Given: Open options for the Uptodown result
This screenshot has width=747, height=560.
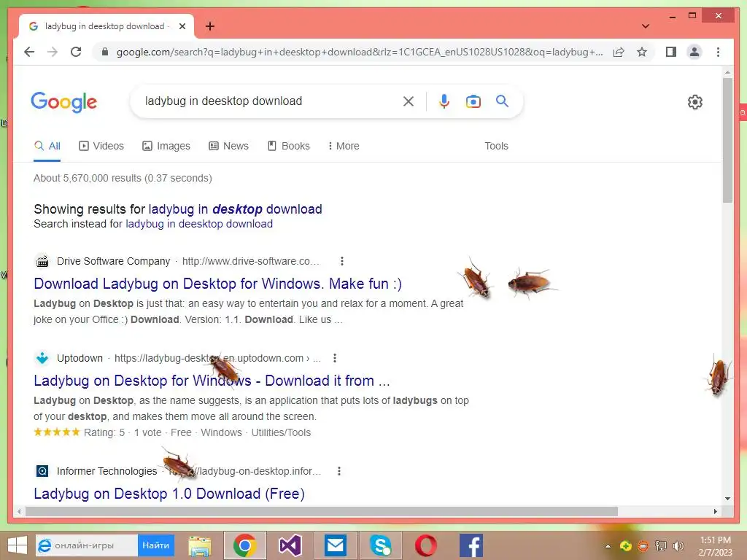Looking at the screenshot, I should pos(334,358).
